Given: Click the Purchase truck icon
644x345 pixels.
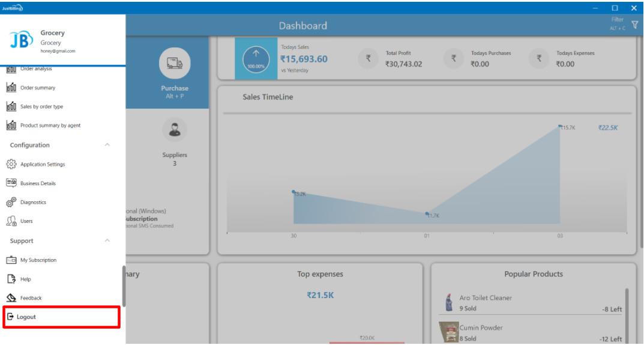Looking at the screenshot, I should [175, 63].
